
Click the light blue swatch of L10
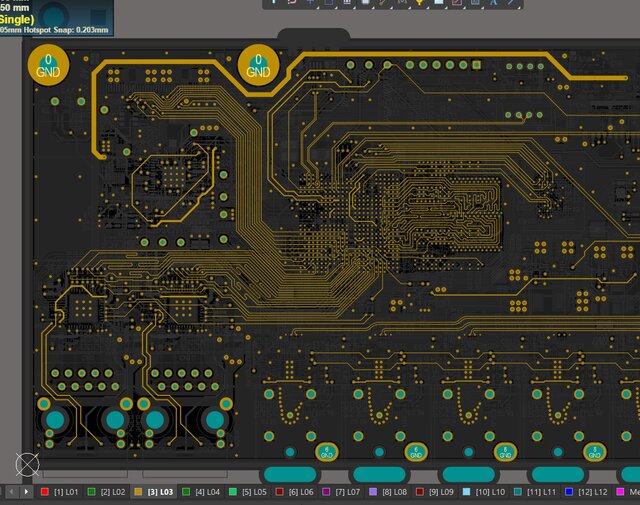pos(467,492)
